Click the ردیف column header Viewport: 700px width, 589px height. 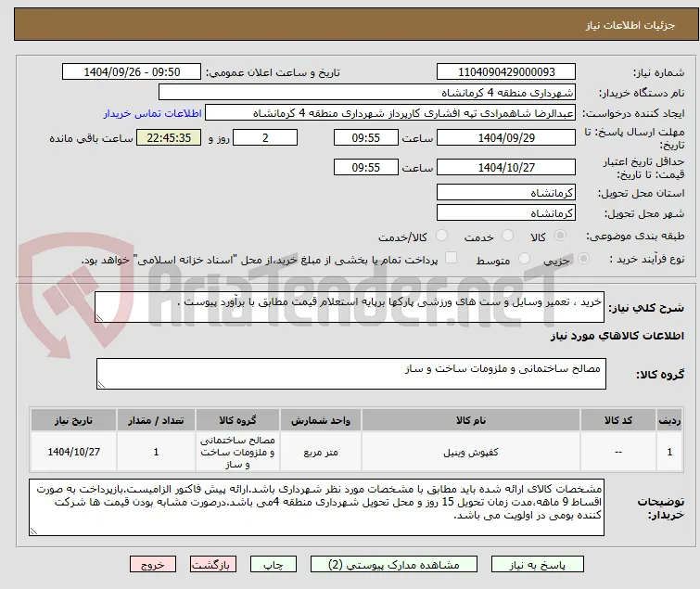[x=669, y=420]
